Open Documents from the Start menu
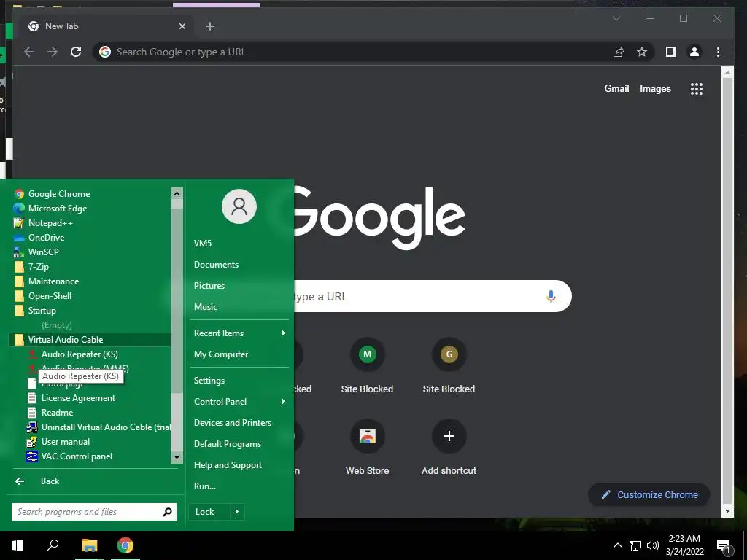 [x=216, y=265]
